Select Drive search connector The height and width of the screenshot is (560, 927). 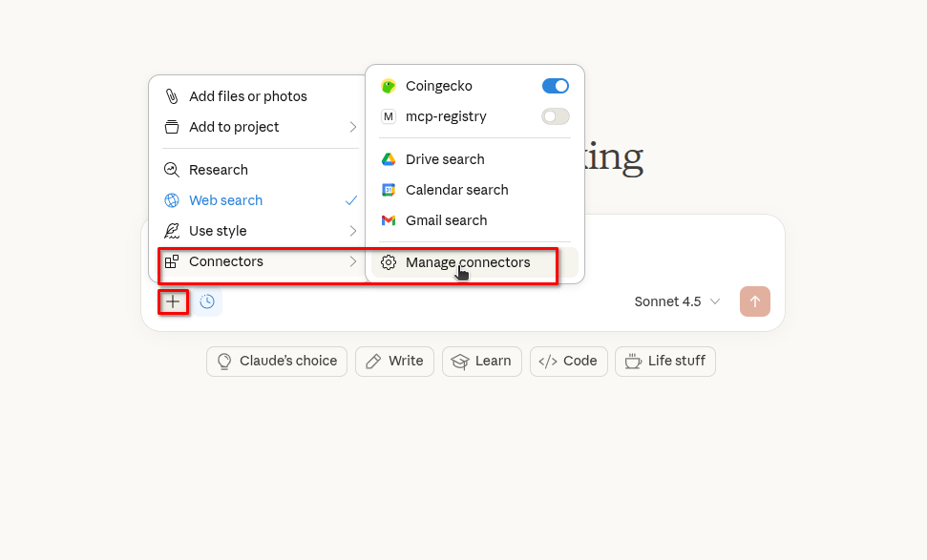pyautogui.click(x=474, y=159)
